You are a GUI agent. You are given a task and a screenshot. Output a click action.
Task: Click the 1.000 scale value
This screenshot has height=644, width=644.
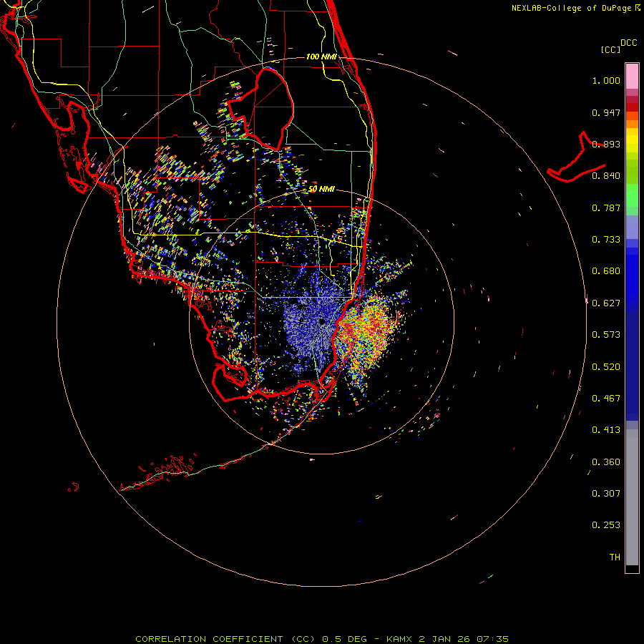pos(606,80)
